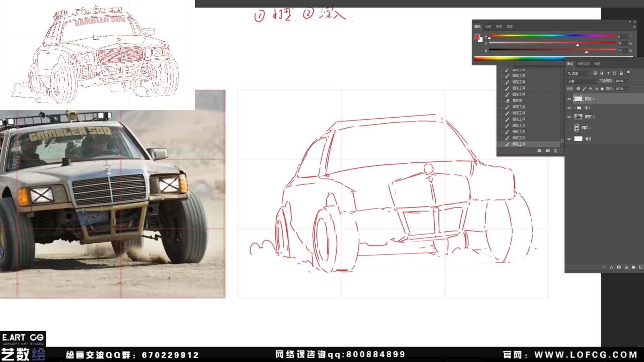Viewport: 644px width, 362px height.
Task: Click the red foreground color swatch
Action: tap(477, 37)
